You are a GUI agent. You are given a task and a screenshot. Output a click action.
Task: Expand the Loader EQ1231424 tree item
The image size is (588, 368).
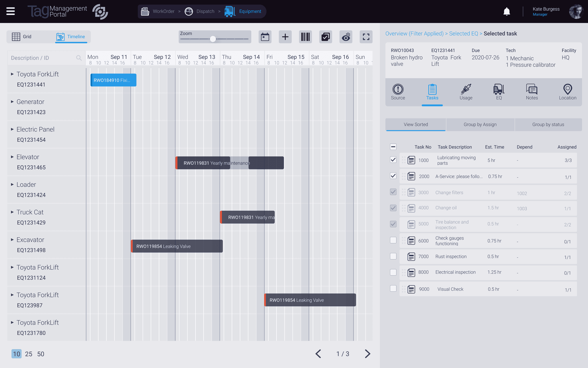pos(12,184)
